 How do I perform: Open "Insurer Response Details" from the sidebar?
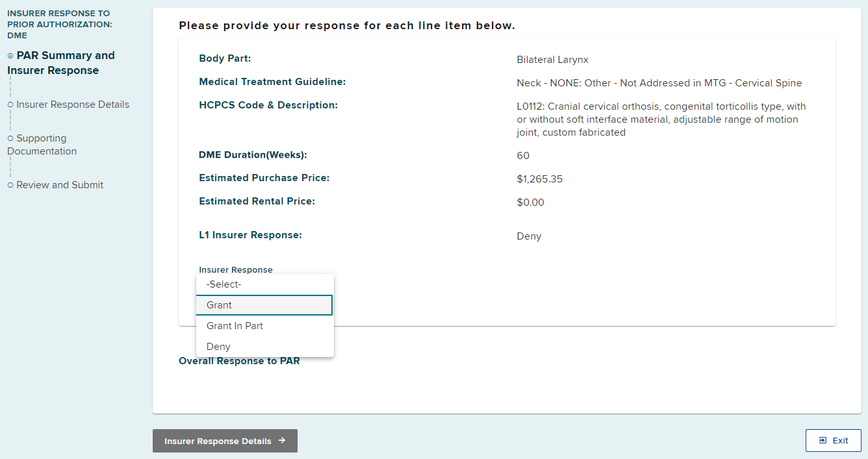pyautogui.click(x=73, y=104)
